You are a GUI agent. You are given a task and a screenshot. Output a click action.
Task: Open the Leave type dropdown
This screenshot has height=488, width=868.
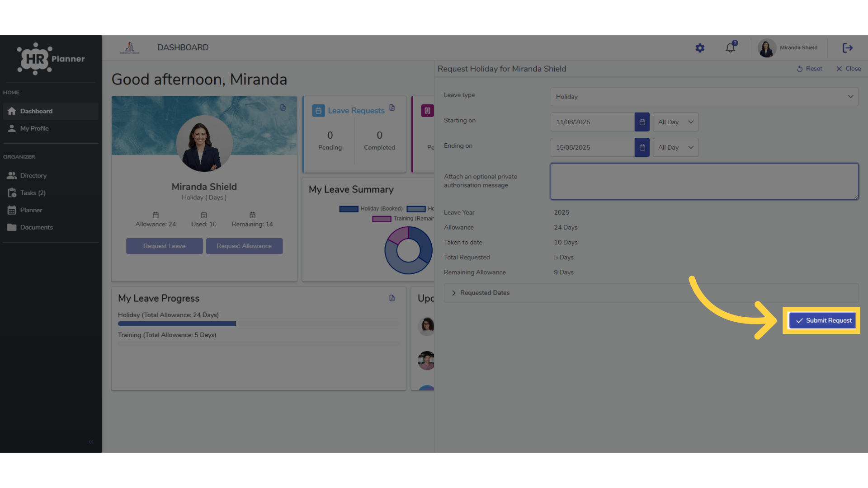tap(704, 97)
